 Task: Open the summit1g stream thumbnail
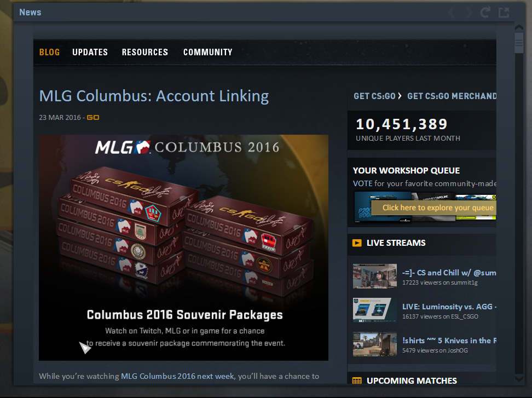374,276
